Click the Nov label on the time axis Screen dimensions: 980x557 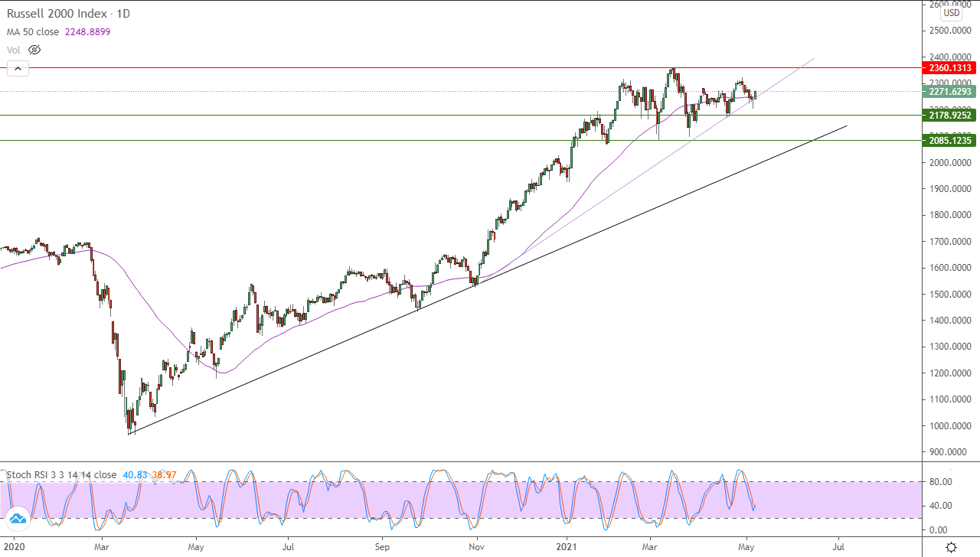point(477,547)
